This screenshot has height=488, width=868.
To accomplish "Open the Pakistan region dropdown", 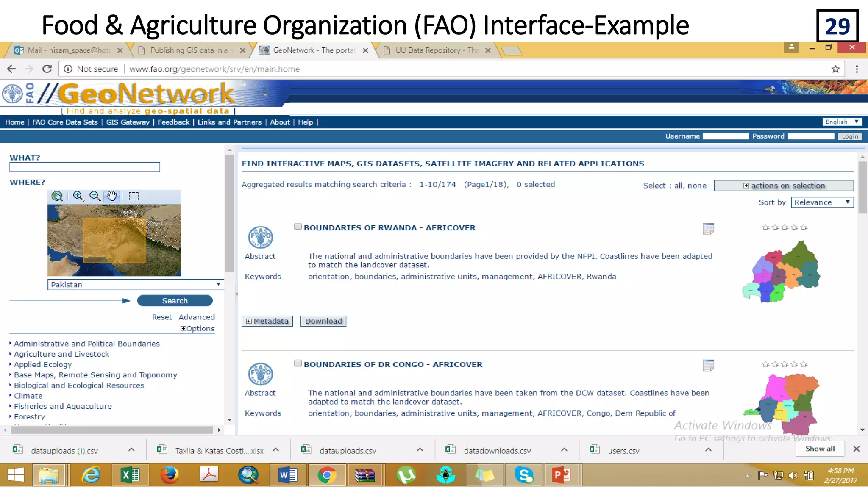I will click(136, 285).
